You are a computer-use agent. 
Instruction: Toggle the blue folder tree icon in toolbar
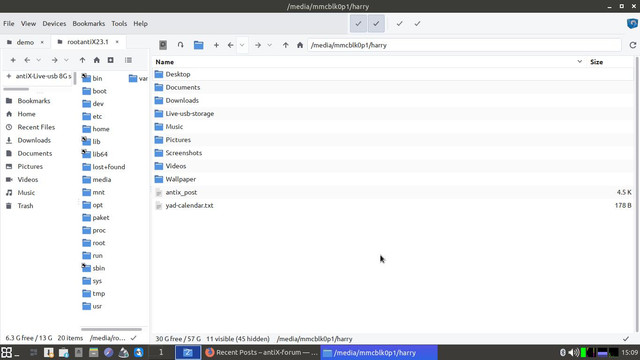pyautogui.click(x=198, y=45)
